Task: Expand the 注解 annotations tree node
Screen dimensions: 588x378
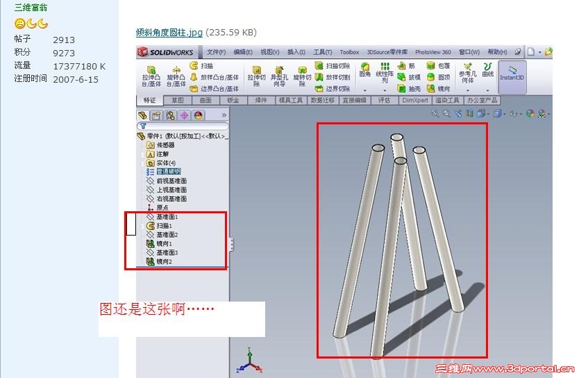Action: 142,154
